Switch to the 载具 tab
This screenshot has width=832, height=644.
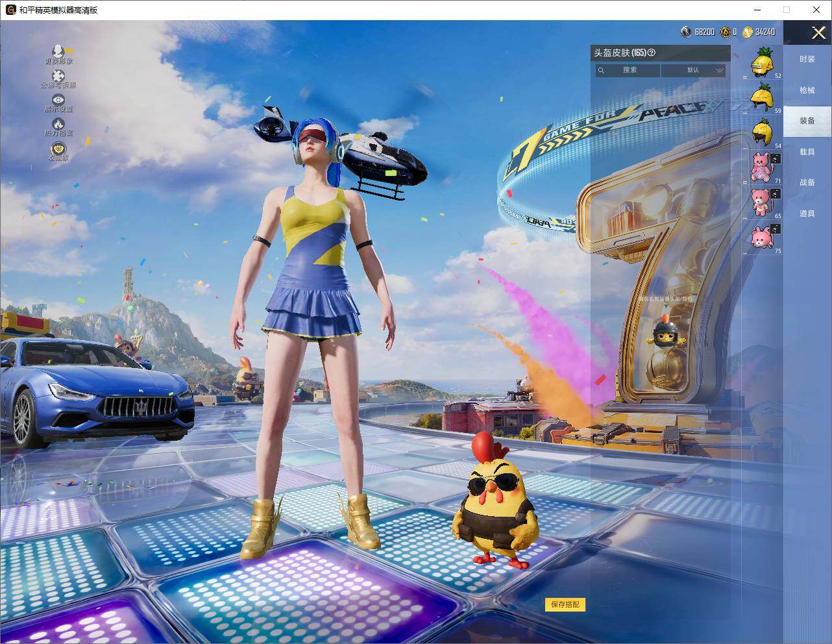click(x=807, y=152)
